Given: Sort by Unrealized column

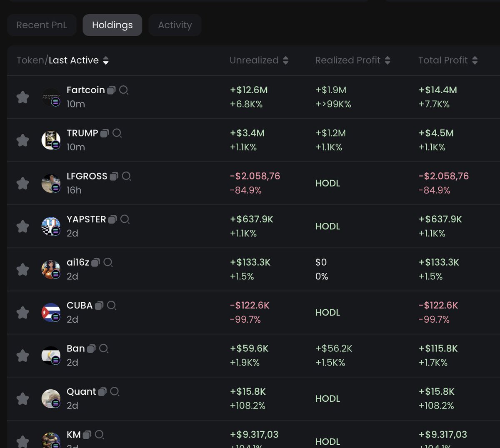Looking at the screenshot, I should [x=259, y=60].
